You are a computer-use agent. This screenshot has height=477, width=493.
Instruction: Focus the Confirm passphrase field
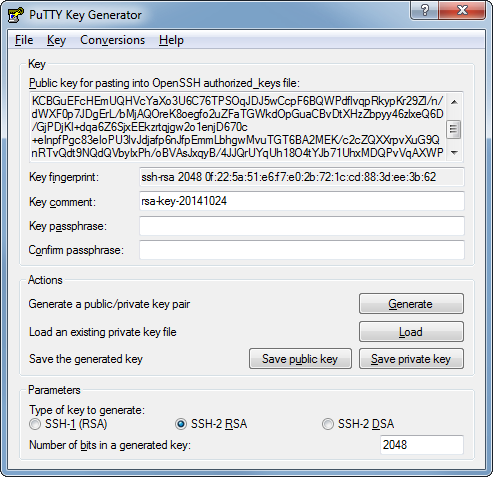point(302,250)
